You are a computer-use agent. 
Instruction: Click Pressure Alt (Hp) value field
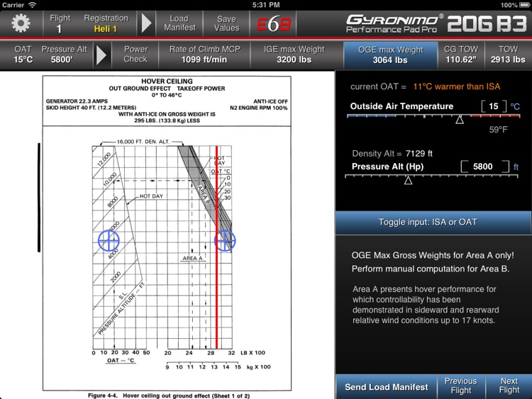coord(484,167)
